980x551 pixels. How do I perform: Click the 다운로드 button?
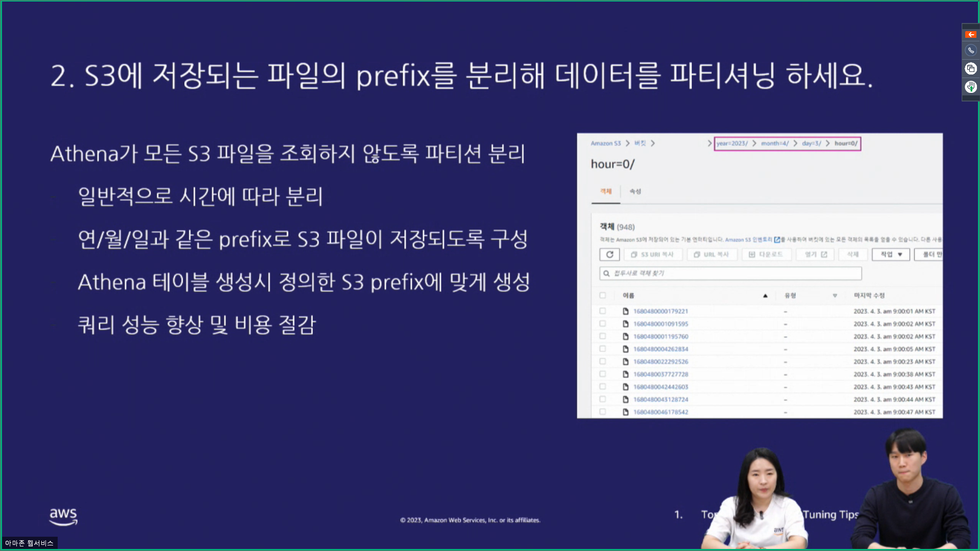tap(767, 255)
